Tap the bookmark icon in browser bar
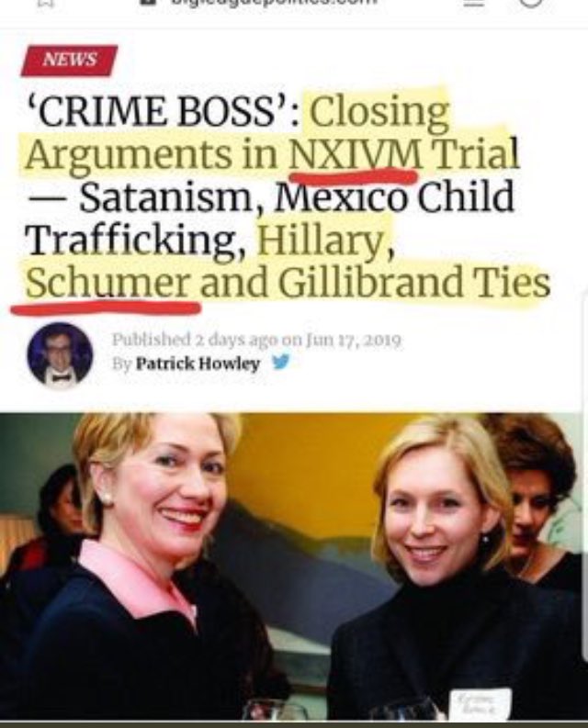This screenshot has width=588, height=728. pyautogui.click(x=48, y=4)
